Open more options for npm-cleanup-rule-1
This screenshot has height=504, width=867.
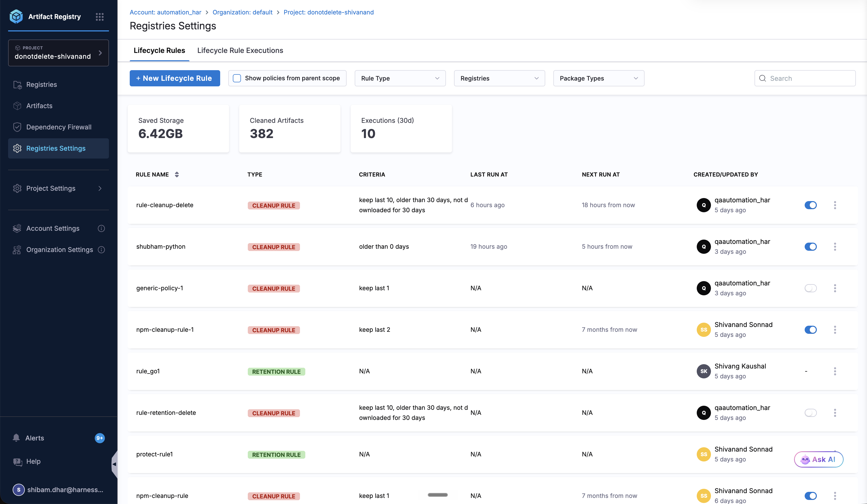(835, 330)
